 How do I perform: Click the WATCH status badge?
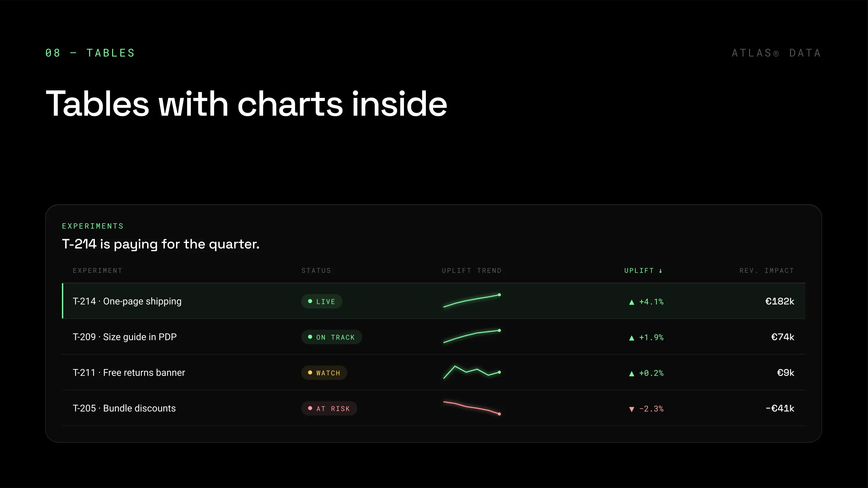pos(324,373)
